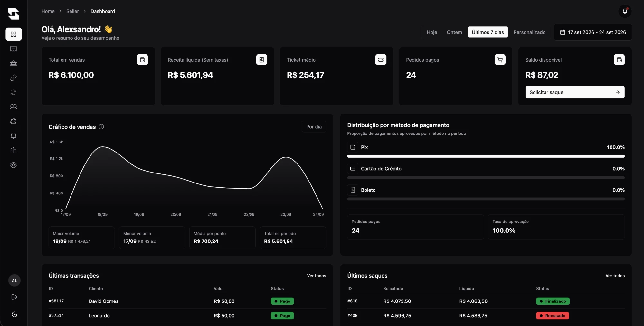Click transaction ID #57514

click(x=56, y=316)
